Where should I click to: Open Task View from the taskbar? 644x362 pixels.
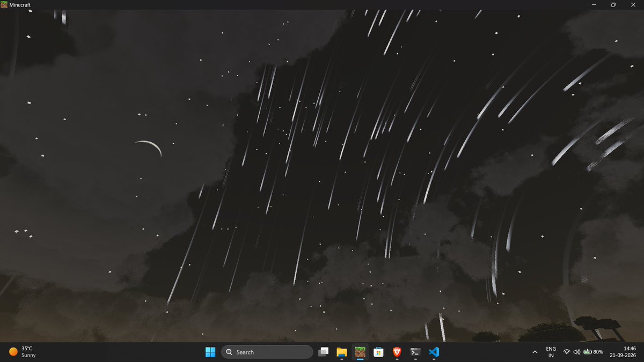click(x=323, y=352)
